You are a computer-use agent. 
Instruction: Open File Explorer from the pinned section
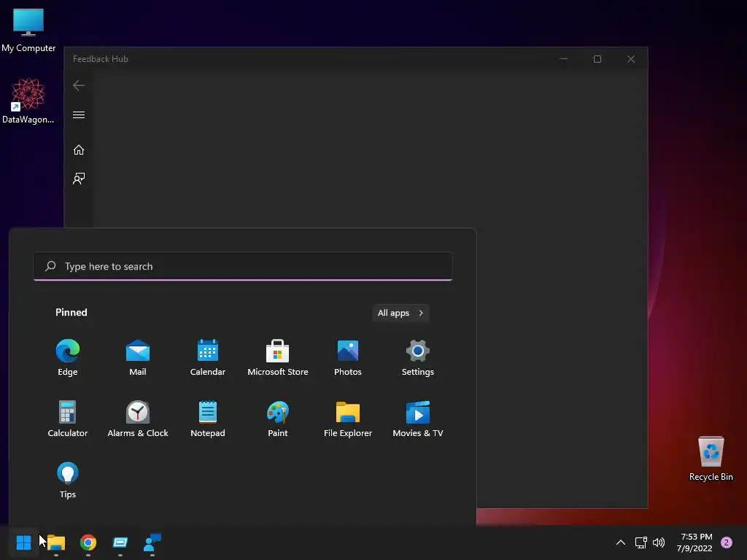(348, 419)
